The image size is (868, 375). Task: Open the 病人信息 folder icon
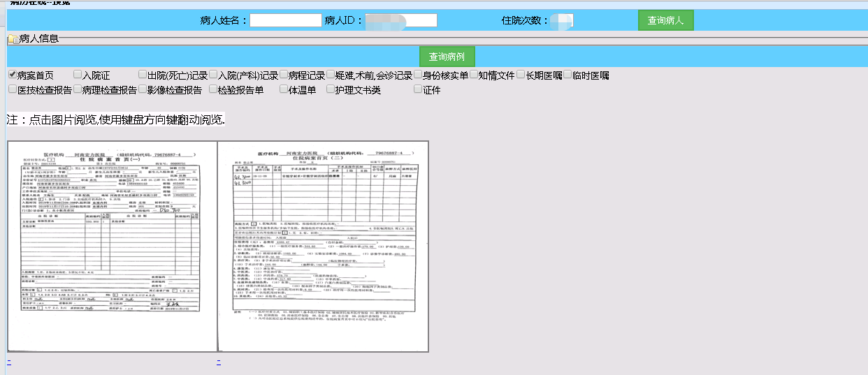pos(13,39)
